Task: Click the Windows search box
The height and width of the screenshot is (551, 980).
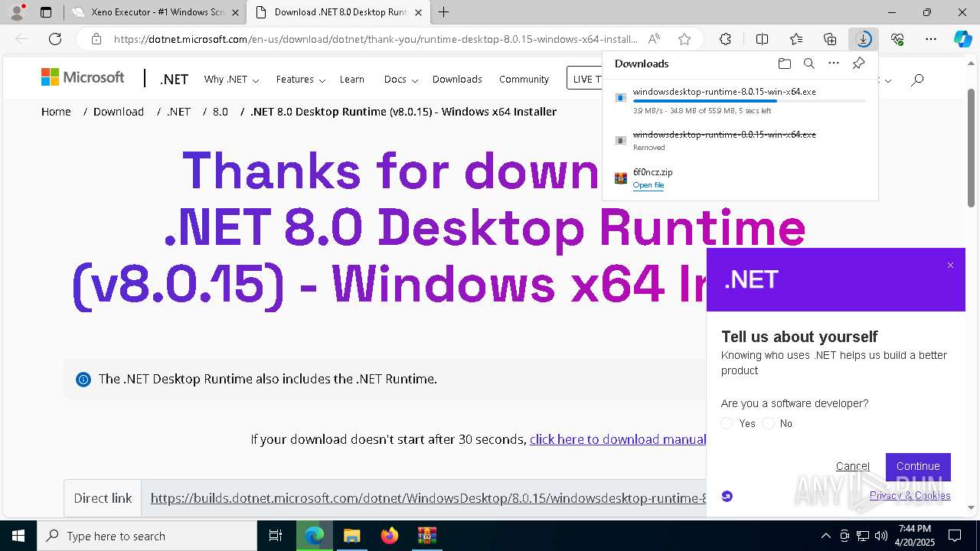Action: [147, 536]
